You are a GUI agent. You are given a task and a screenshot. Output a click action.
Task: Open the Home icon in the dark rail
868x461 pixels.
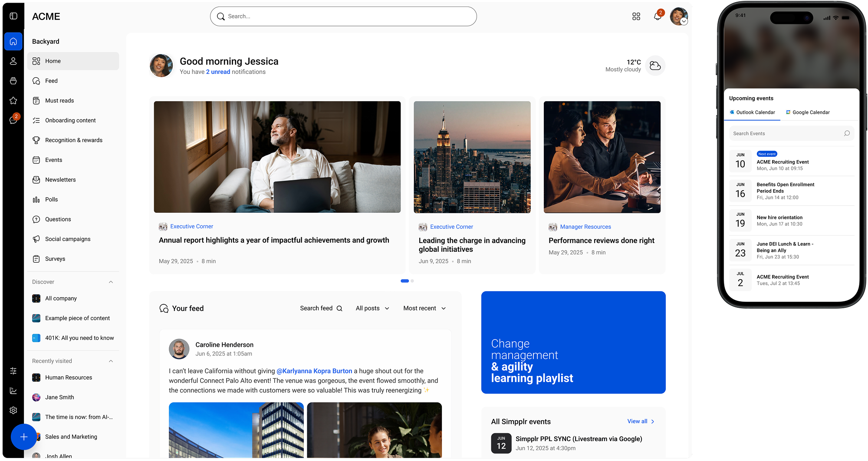(13, 41)
